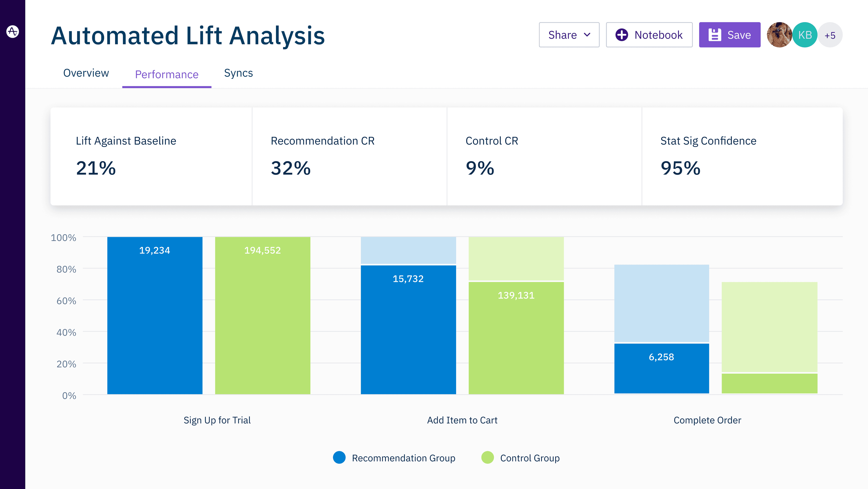Open the user photo avatar
868x489 pixels.
tap(779, 35)
